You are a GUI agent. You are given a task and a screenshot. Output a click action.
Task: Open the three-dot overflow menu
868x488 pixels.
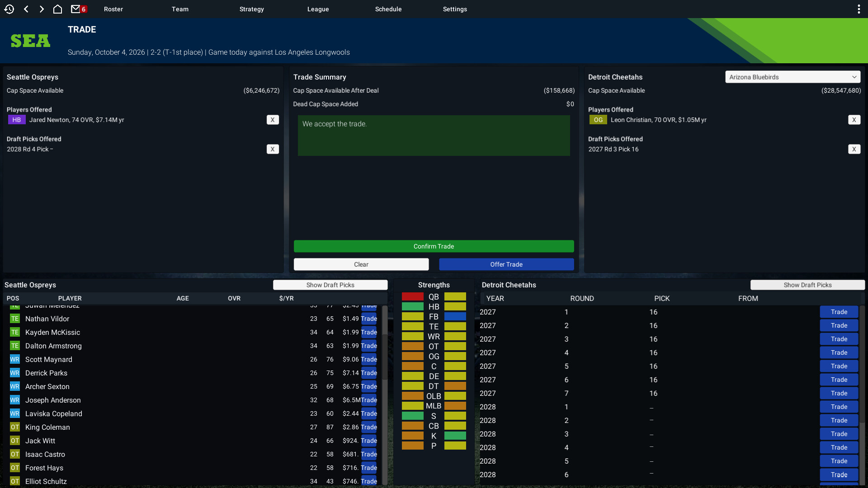coord(859,9)
